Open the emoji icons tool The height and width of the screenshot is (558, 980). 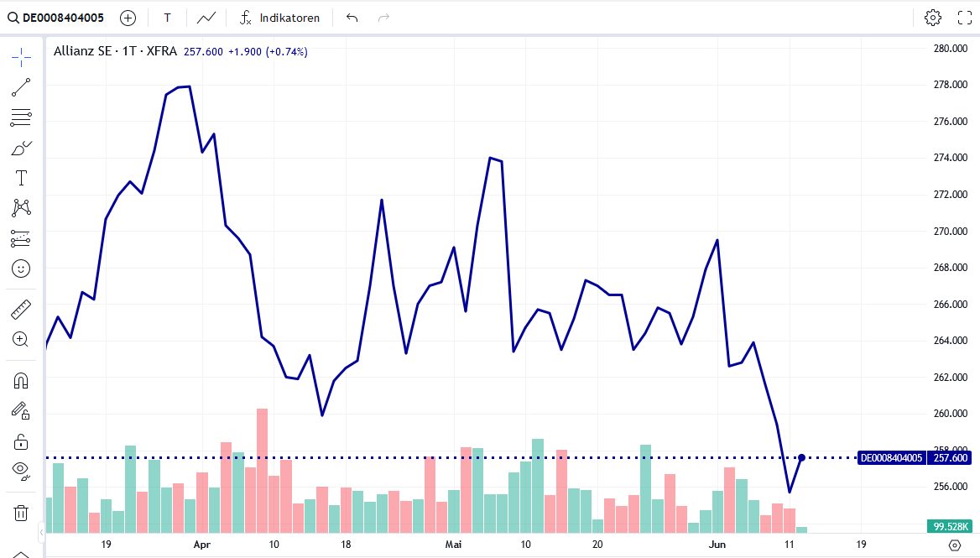pos(21,269)
